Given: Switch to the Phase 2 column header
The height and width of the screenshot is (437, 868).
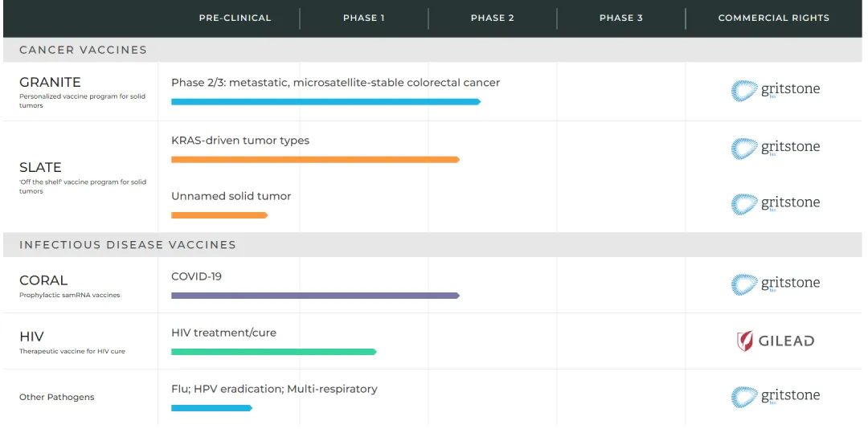Looking at the screenshot, I should (492, 18).
